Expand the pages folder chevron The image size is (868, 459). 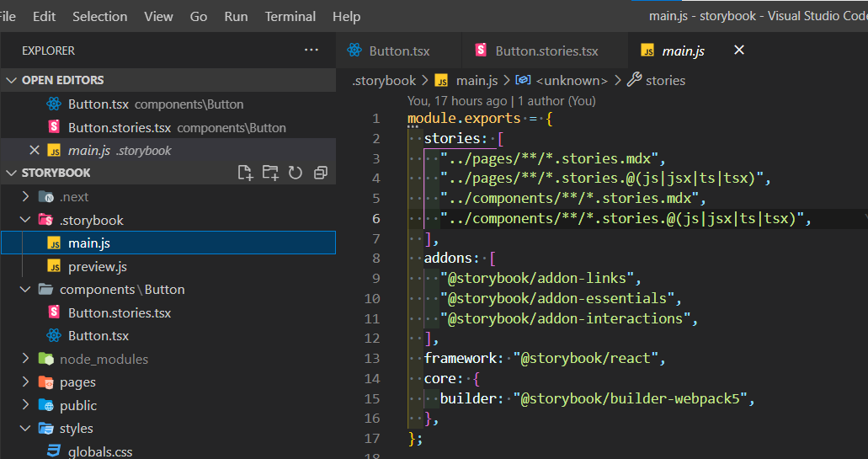pyautogui.click(x=25, y=382)
